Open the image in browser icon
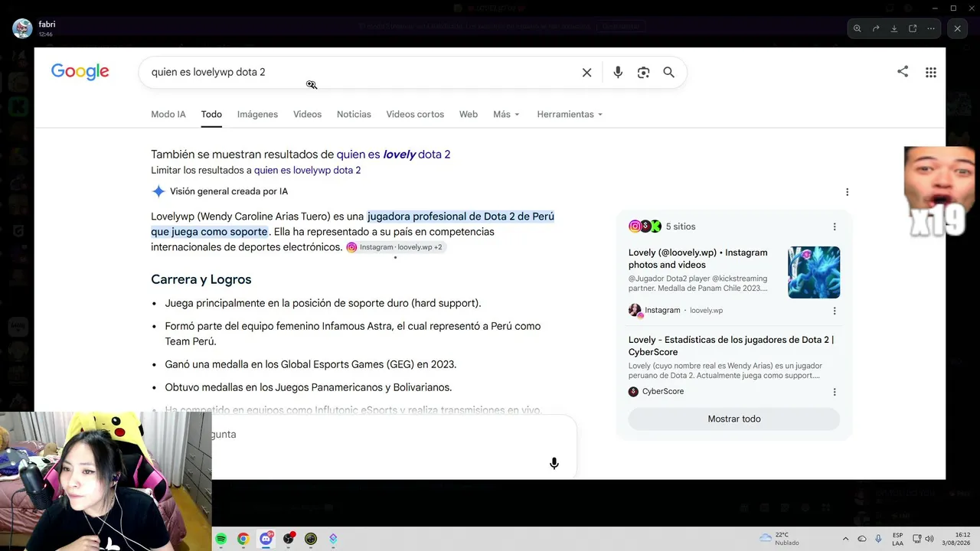Image resolution: width=980 pixels, height=551 pixels. tap(913, 28)
